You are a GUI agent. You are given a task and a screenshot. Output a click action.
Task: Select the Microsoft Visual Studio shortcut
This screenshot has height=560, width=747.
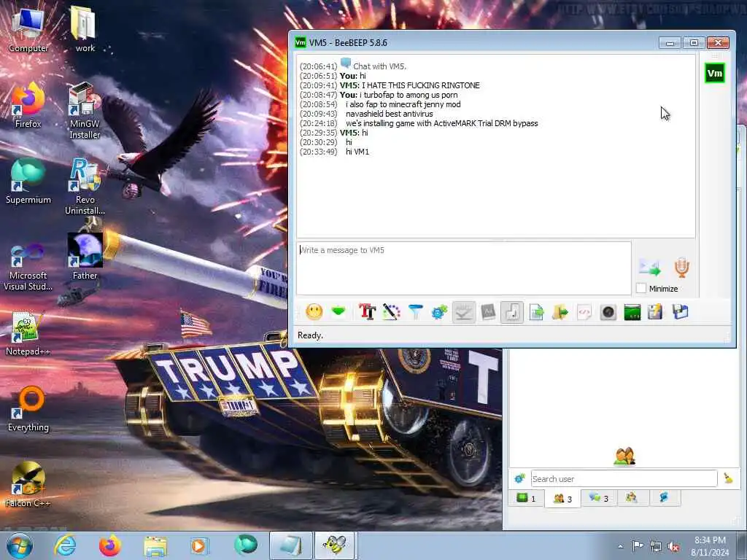(x=28, y=267)
